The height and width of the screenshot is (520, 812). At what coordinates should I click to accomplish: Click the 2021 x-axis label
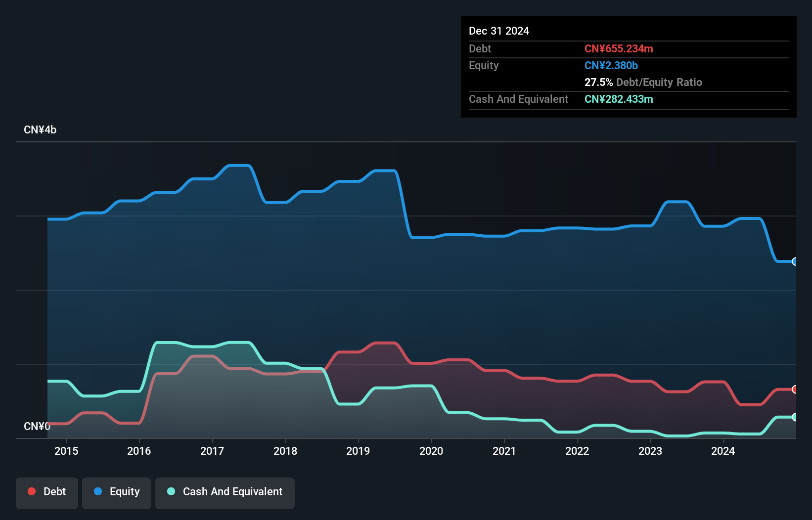pyautogui.click(x=504, y=451)
